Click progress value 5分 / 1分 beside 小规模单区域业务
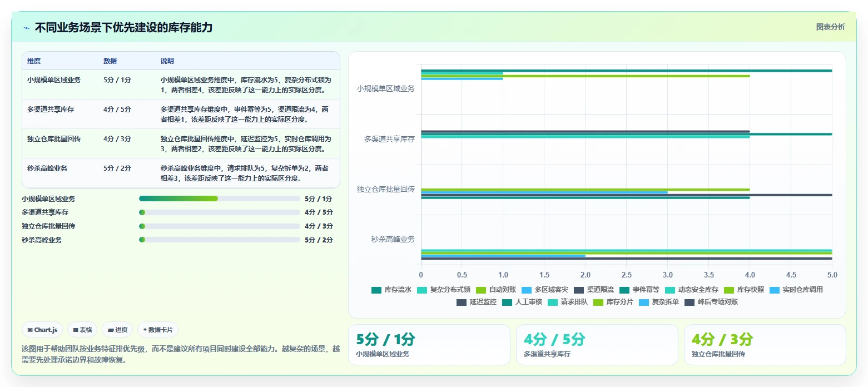Screen dimensions: 868x387 319,199
